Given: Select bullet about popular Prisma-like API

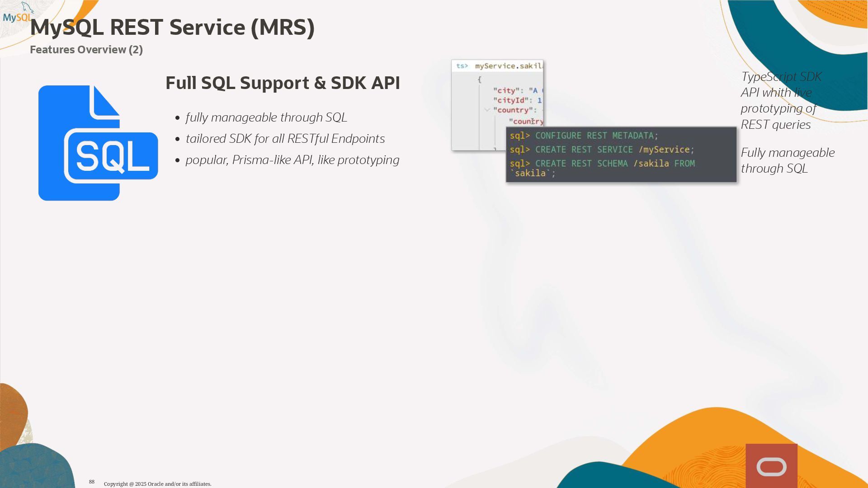Looking at the screenshot, I should (x=292, y=160).
